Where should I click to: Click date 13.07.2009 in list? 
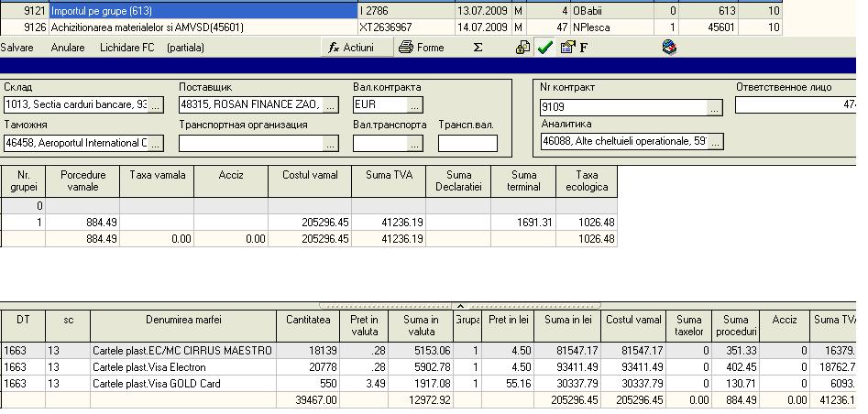483,10
